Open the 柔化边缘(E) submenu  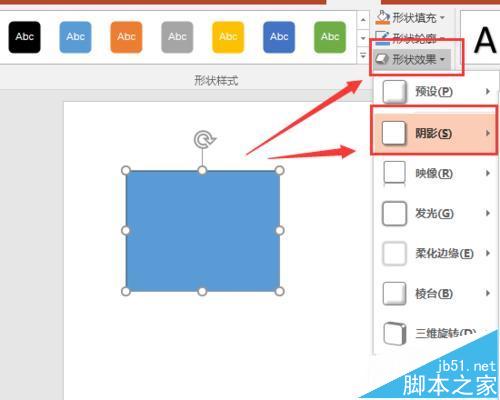tap(435, 253)
